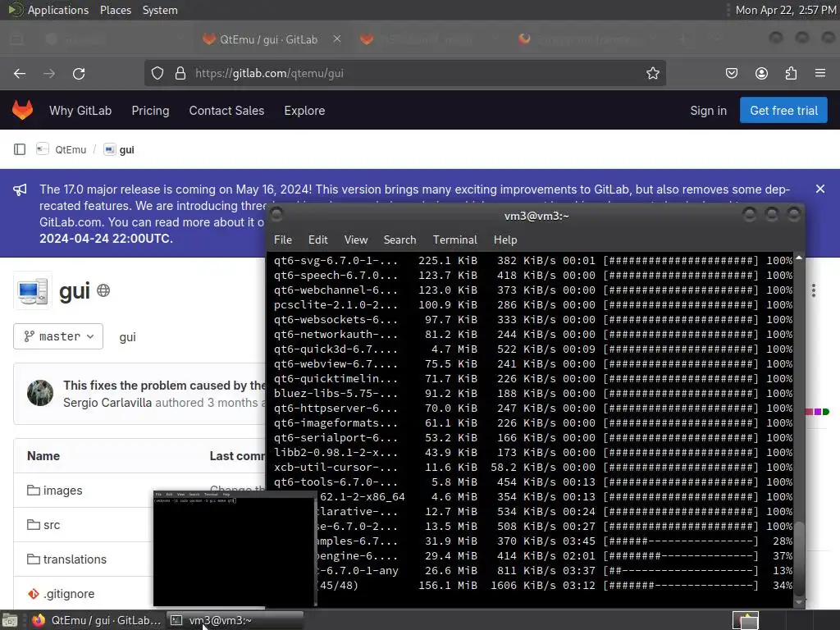840x630 pixels.
Task: Open the Firefox account icon
Action: coord(761,73)
